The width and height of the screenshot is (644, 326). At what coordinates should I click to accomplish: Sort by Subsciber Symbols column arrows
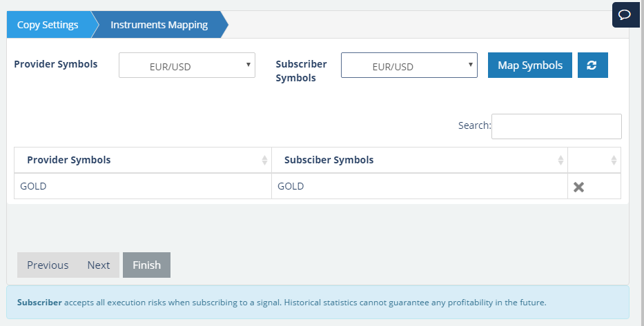point(560,160)
